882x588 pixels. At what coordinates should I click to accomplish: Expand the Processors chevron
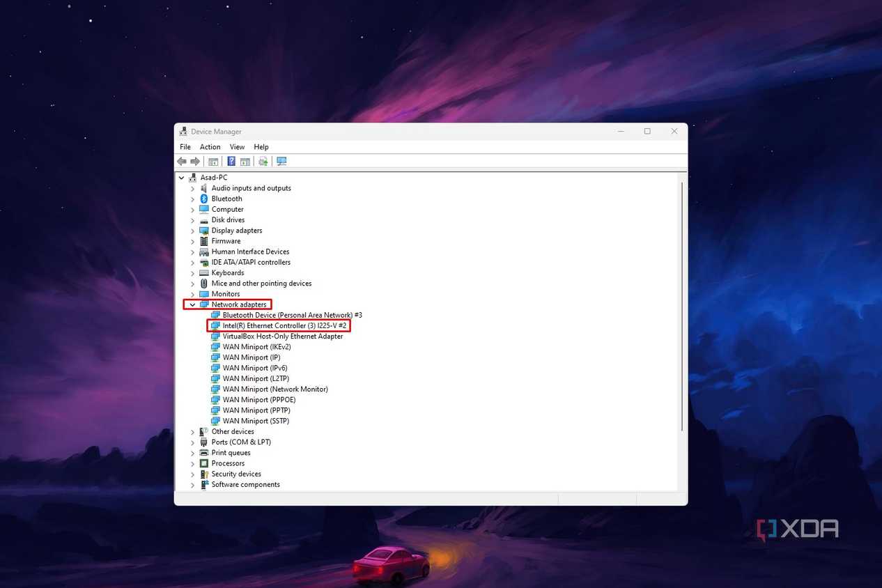(x=193, y=463)
